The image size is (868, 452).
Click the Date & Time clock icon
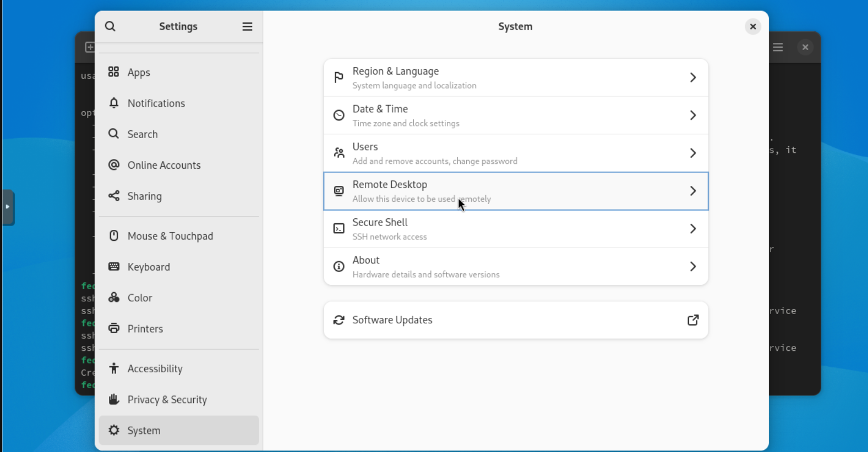[339, 115]
